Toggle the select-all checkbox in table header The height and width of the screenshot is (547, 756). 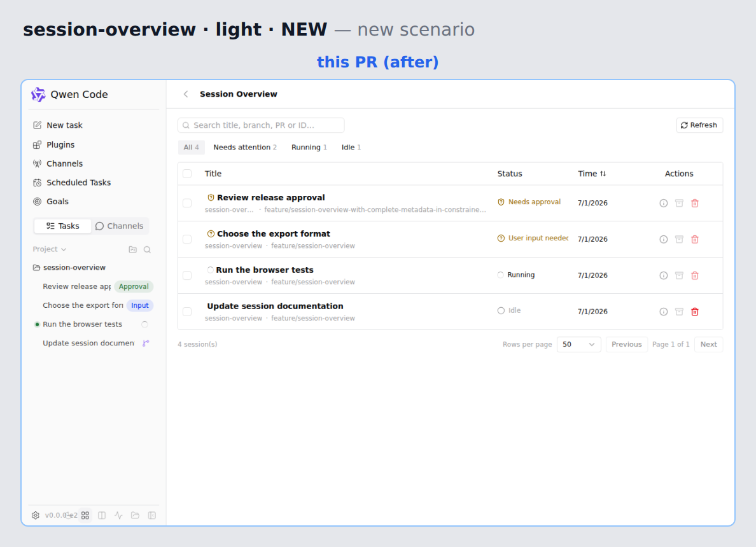(187, 174)
